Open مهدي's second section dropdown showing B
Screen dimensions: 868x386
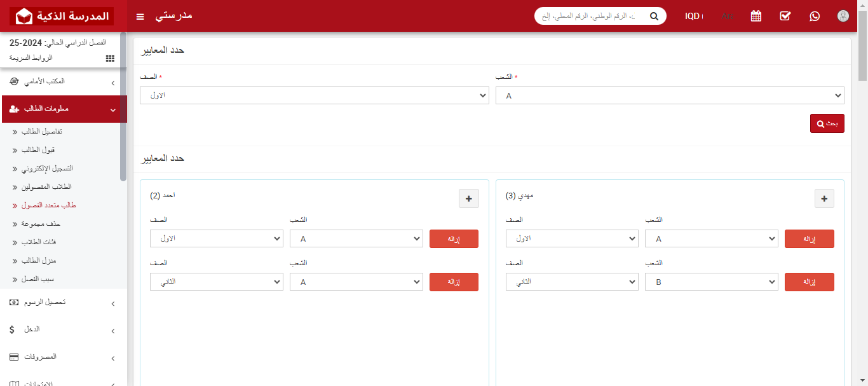[x=711, y=282]
